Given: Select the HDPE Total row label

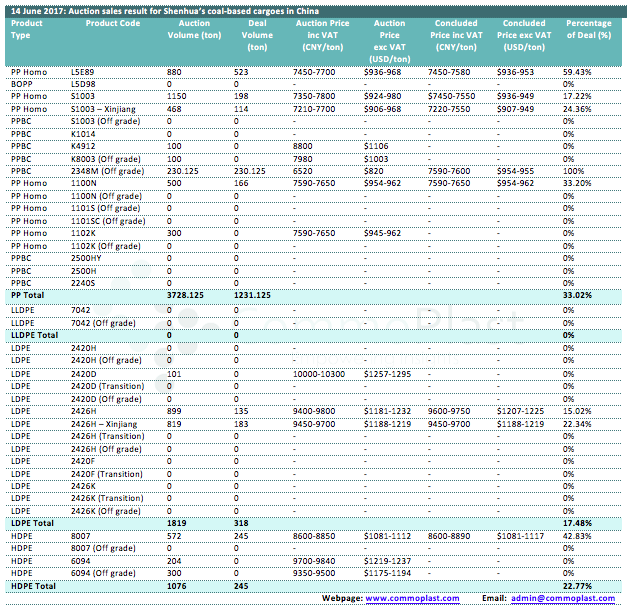Looking at the screenshot, I should [x=31, y=585].
